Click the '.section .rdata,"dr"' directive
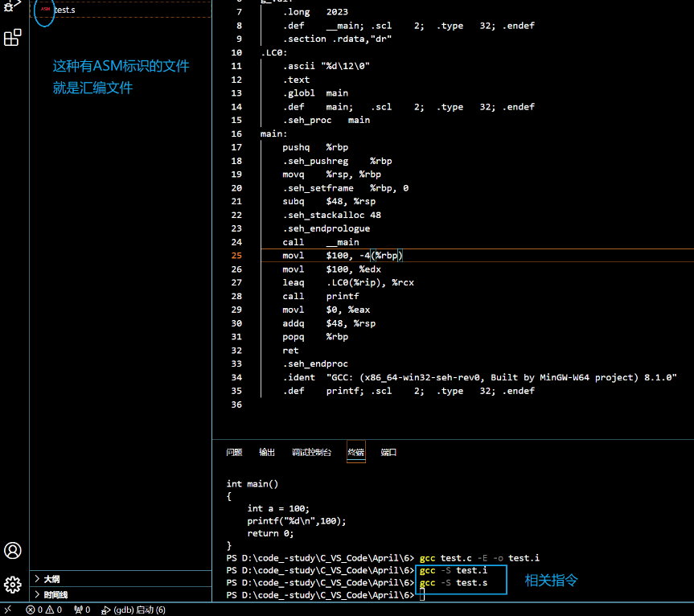Viewport: 694px width, 616px height. coord(337,39)
